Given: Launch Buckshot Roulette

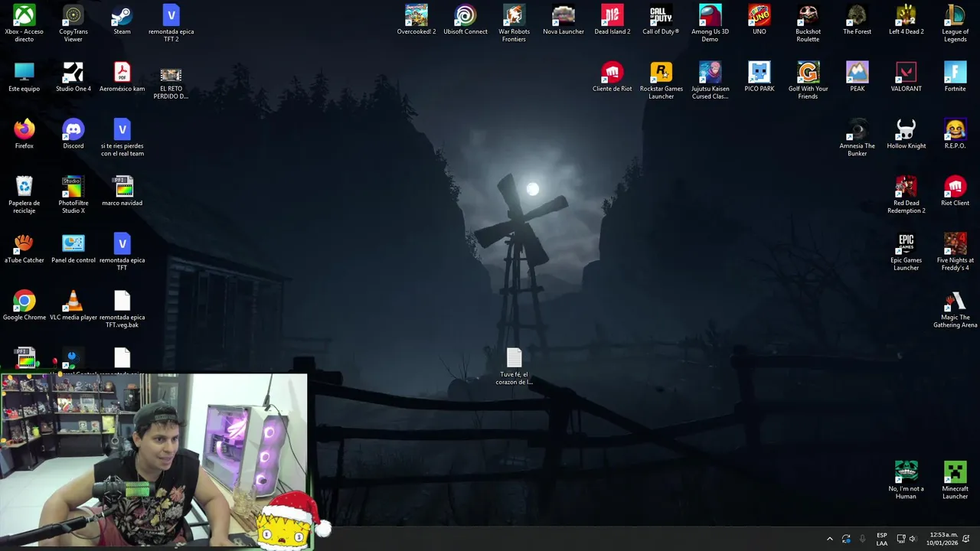Looking at the screenshot, I should (x=808, y=15).
